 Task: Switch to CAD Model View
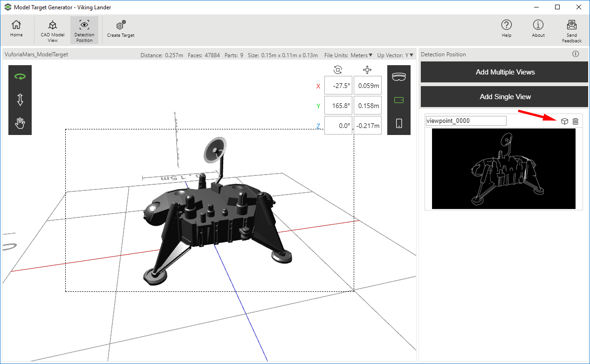[x=52, y=29]
